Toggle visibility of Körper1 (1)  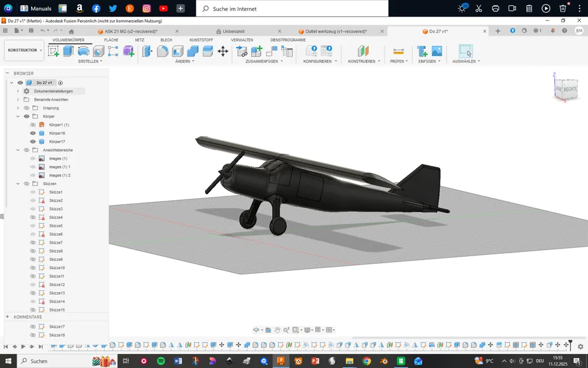tap(33, 125)
